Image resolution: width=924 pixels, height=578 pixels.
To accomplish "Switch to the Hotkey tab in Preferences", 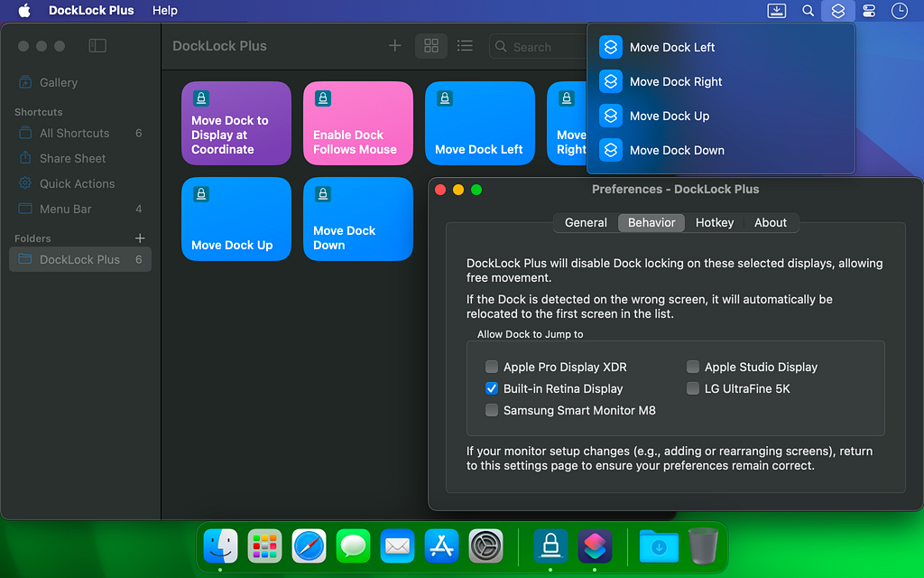I will tap(715, 223).
